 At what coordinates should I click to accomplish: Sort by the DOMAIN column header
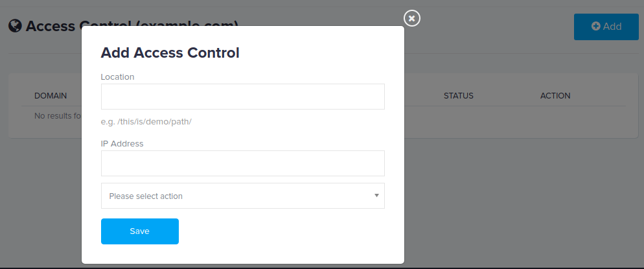coord(51,96)
